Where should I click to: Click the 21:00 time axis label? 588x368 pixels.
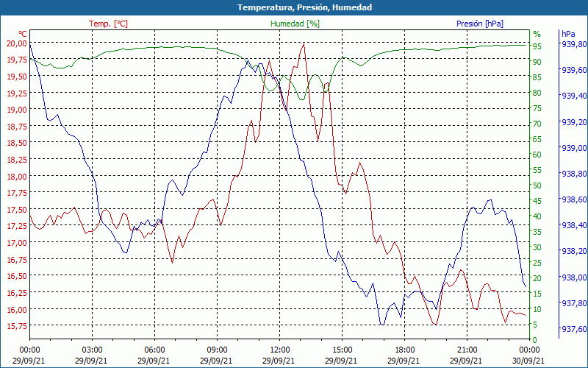click(467, 350)
